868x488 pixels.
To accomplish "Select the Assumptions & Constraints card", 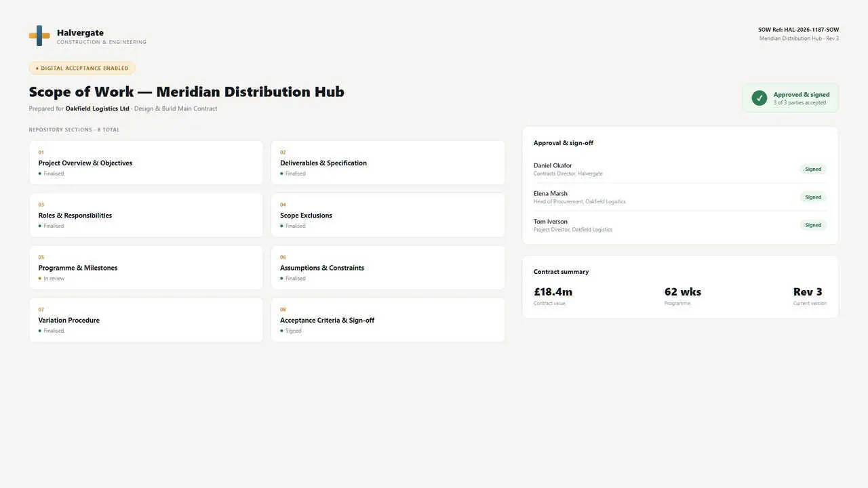I will coord(388,268).
